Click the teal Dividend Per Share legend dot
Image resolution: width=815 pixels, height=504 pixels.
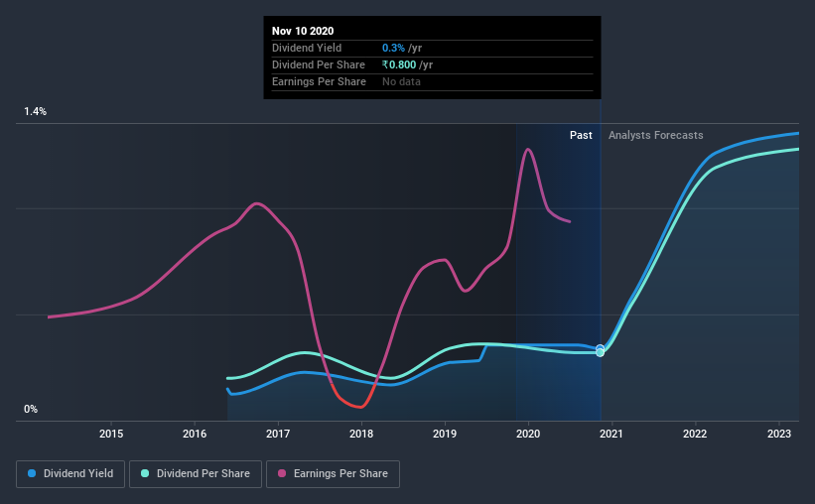[x=145, y=473]
